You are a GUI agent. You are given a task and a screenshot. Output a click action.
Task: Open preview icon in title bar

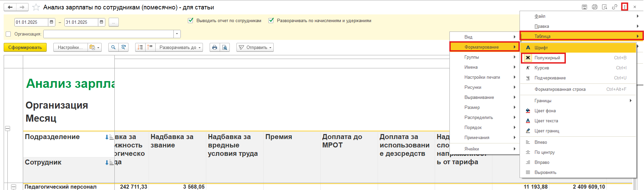coord(604,7)
